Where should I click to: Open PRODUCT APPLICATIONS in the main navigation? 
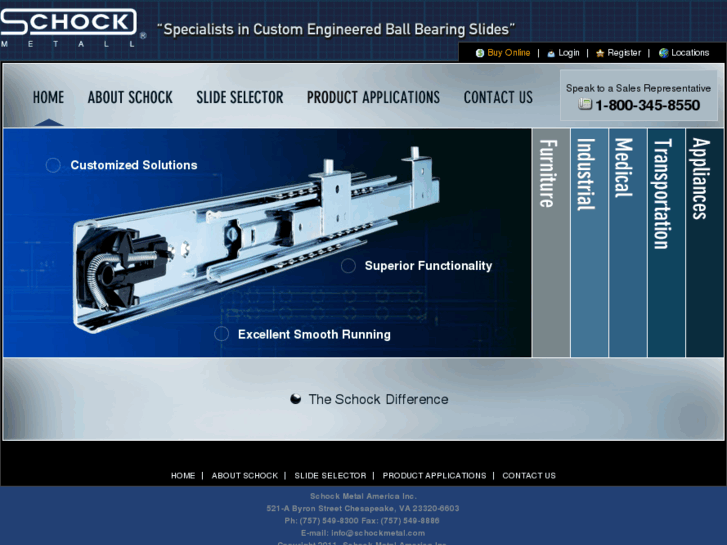(373, 97)
